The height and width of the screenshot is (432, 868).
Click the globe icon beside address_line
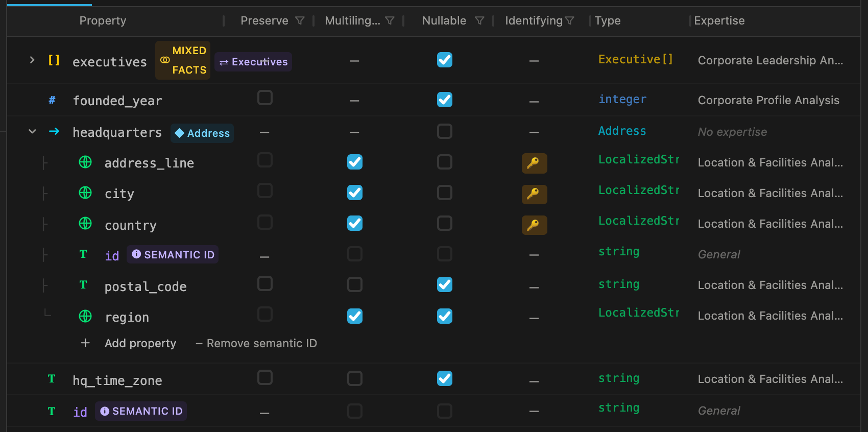click(x=85, y=162)
